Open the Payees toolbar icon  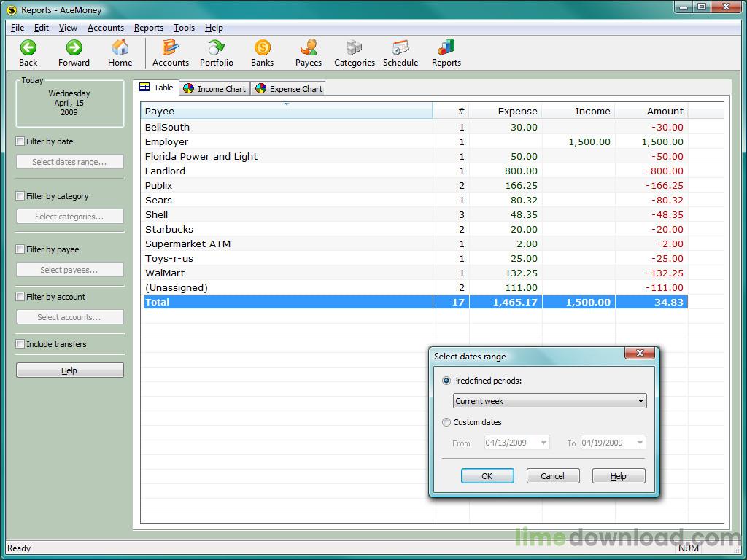click(x=309, y=47)
